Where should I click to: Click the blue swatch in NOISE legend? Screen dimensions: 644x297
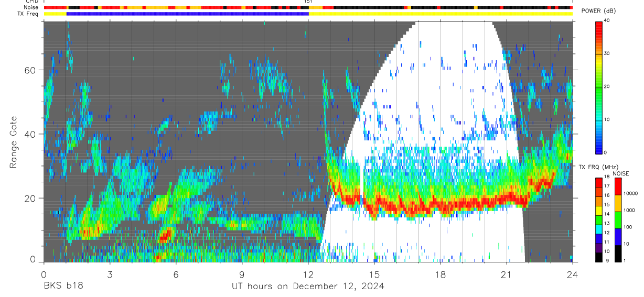(x=618, y=236)
